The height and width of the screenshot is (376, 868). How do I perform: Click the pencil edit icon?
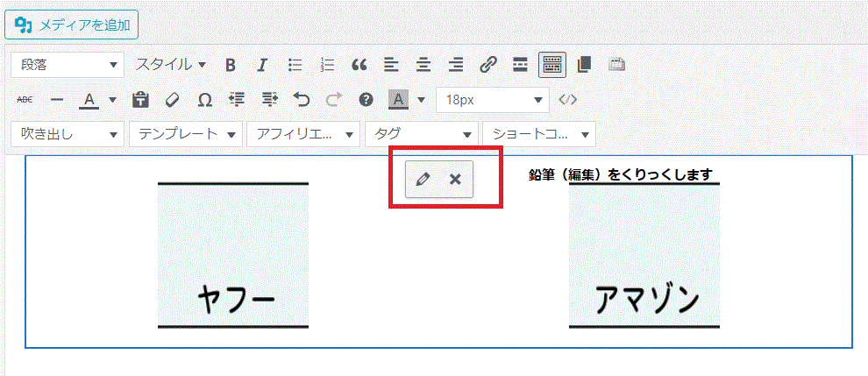coord(423,179)
